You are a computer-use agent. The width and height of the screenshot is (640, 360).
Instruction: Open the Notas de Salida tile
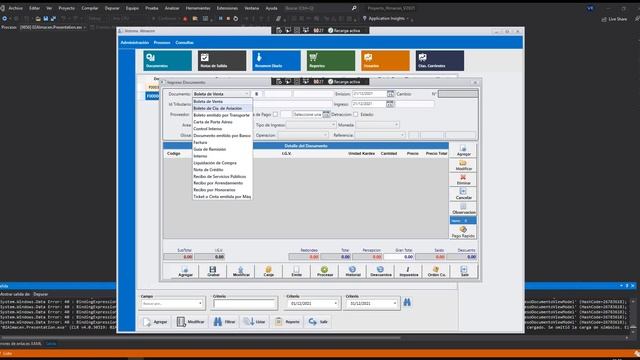click(x=222, y=60)
